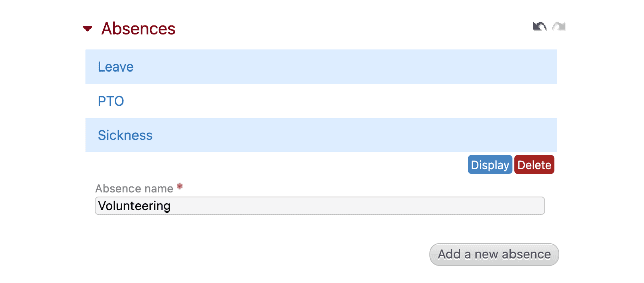Click the Absences heading text

click(138, 28)
